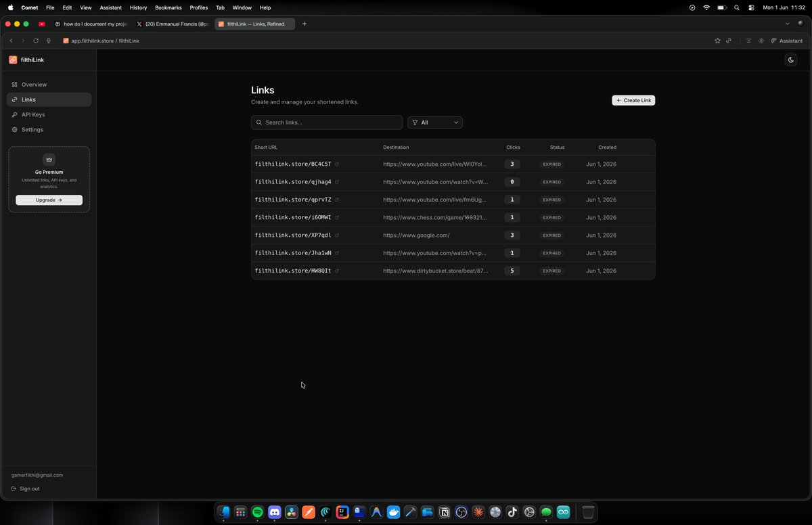Open the voice waveform icon in toolbar
The image size is (812, 525).
(762, 41)
